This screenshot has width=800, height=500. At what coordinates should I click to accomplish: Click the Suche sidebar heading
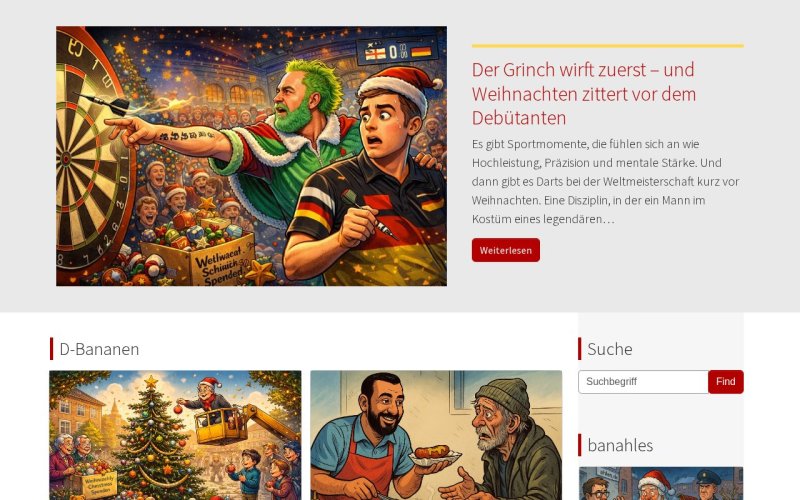click(610, 349)
